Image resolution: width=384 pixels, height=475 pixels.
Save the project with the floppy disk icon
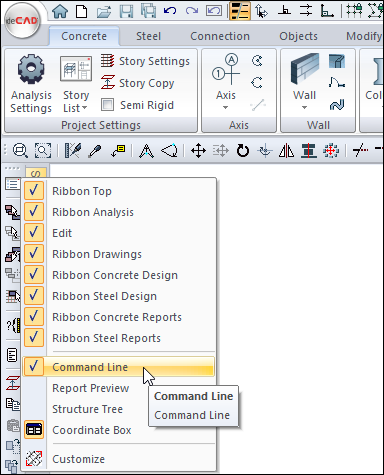pos(126,11)
